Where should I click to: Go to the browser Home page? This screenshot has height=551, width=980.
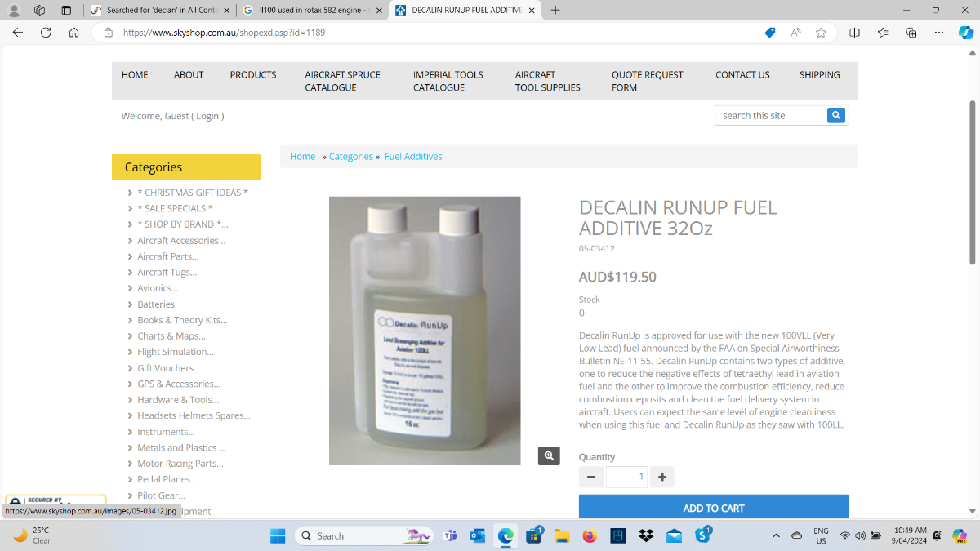coord(73,33)
